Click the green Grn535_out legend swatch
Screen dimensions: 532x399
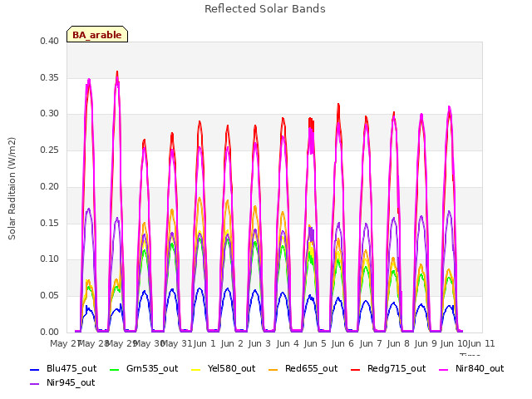click(115, 369)
